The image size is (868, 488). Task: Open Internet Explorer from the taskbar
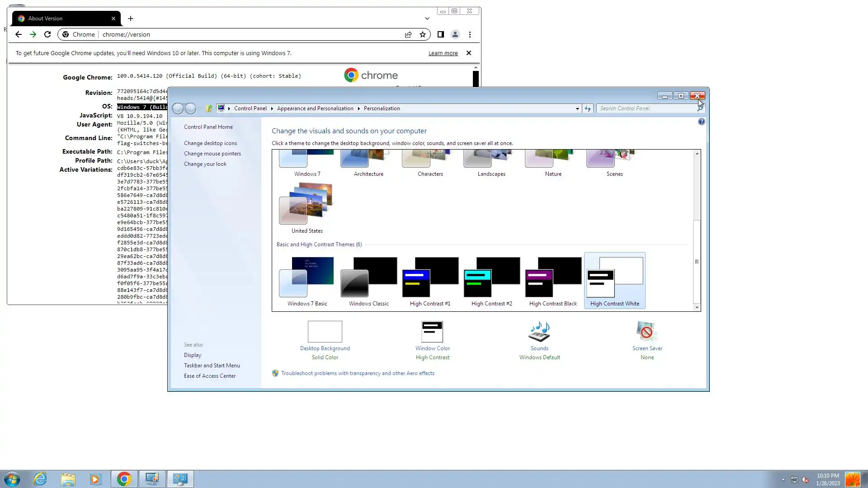point(40,479)
